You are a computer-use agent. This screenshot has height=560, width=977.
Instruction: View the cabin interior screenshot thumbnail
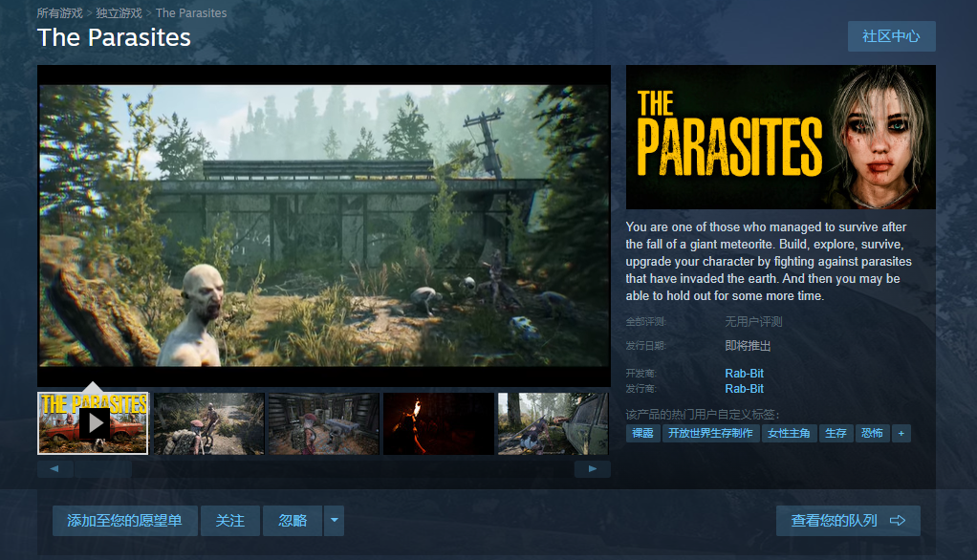(x=323, y=422)
